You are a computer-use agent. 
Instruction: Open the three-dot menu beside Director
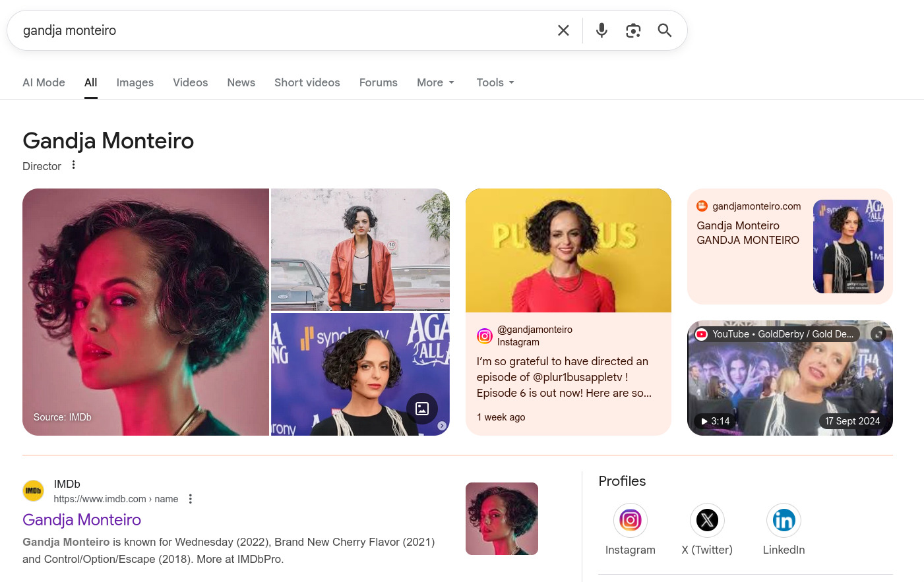(x=74, y=165)
